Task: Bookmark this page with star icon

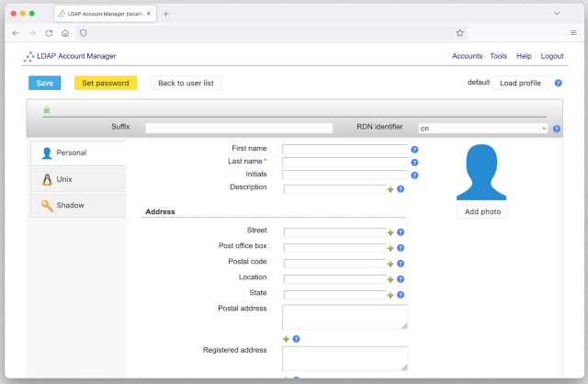Action: pos(459,32)
